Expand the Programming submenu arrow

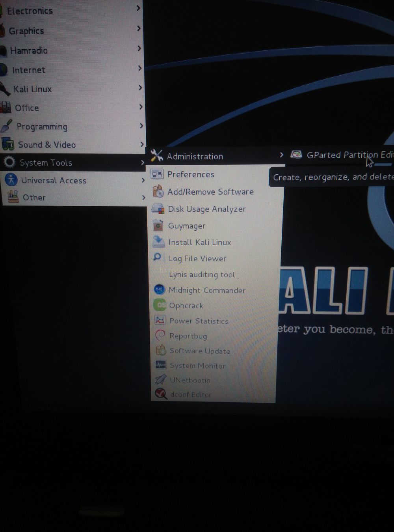point(141,126)
